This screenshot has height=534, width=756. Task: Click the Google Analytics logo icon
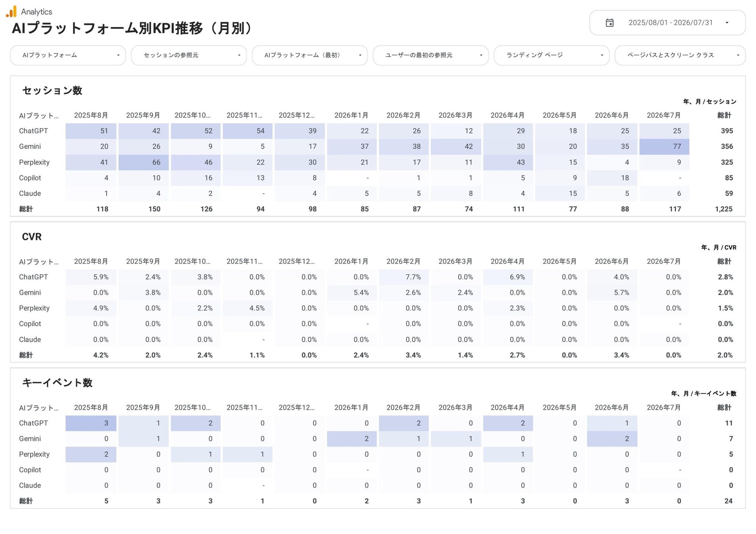tap(11, 11)
